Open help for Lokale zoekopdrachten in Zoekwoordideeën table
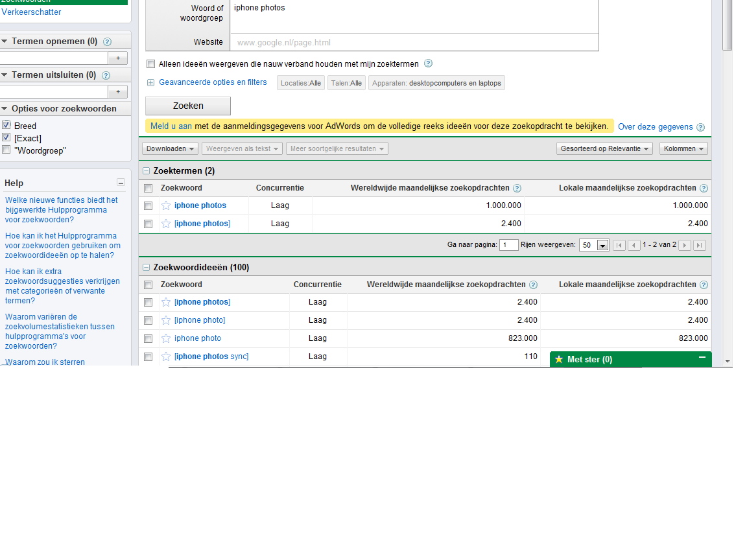747x560 pixels. pyautogui.click(x=704, y=285)
